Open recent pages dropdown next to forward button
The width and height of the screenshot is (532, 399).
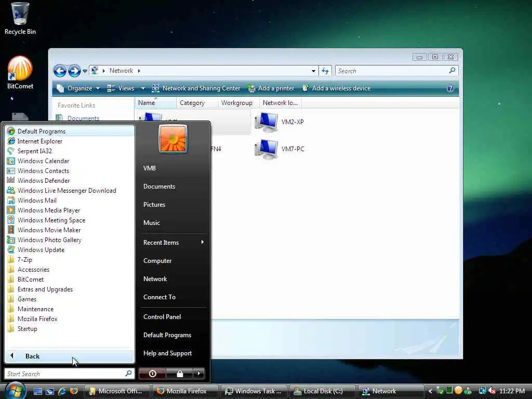pos(85,71)
